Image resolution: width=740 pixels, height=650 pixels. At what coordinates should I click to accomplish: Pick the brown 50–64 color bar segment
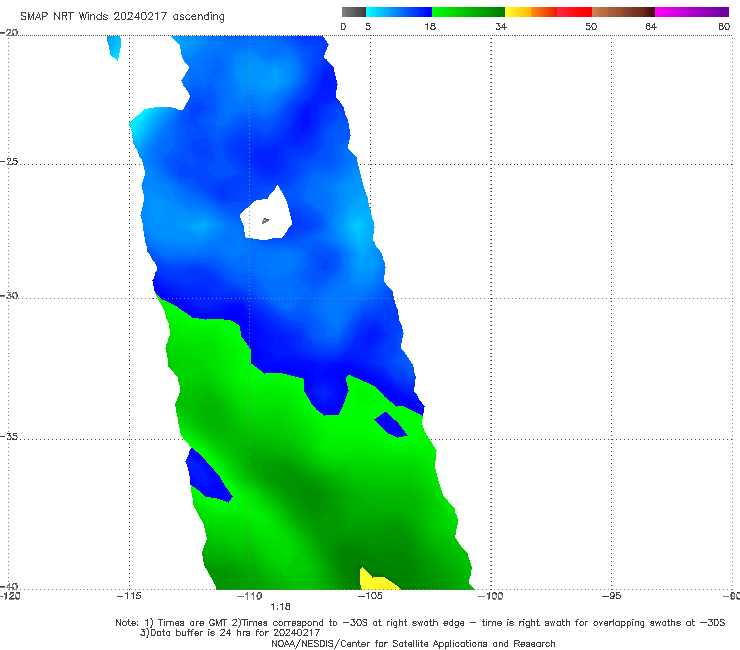click(x=623, y=12)
